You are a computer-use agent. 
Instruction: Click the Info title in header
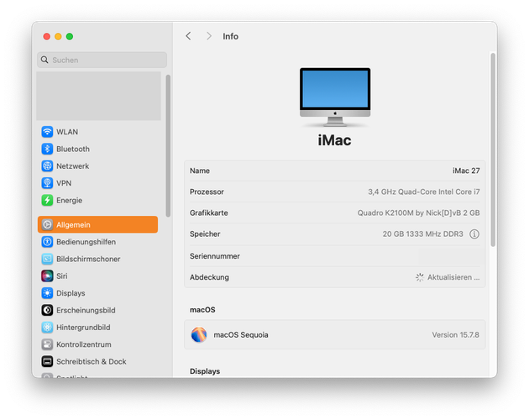(x=230, y=36)
